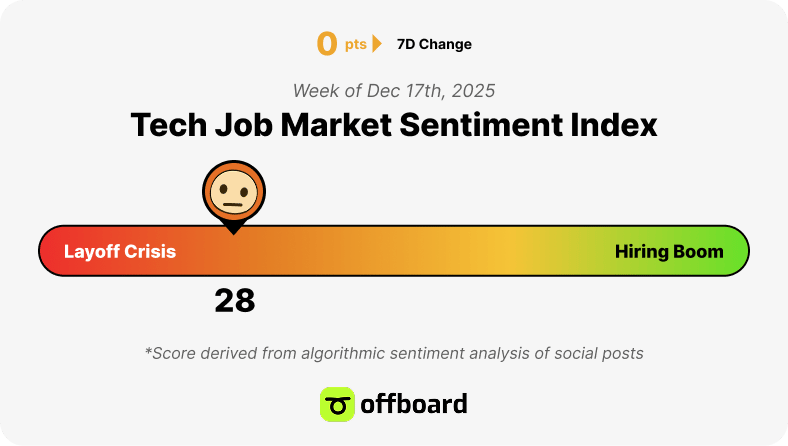Click the green end of sentiment gauge
The height and width of the screenshot is (446, 788).
pos(737,251)
